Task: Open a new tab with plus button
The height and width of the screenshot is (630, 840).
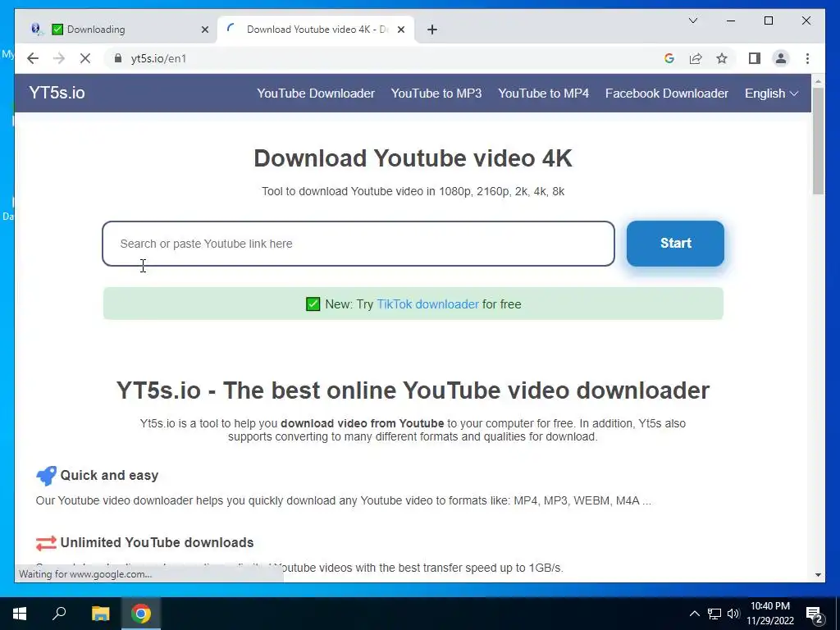Action: 432,30
